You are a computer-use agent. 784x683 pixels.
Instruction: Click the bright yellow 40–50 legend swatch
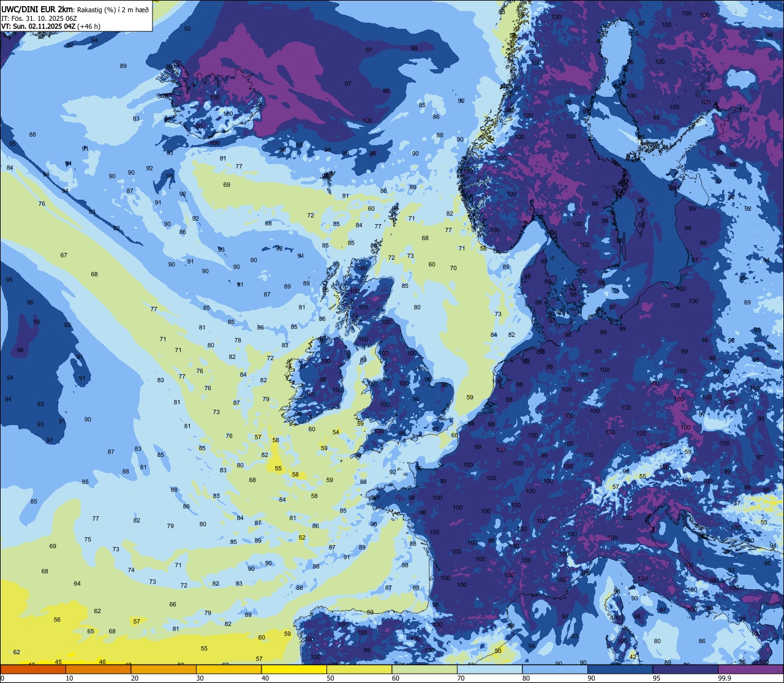tap(294, 669)
